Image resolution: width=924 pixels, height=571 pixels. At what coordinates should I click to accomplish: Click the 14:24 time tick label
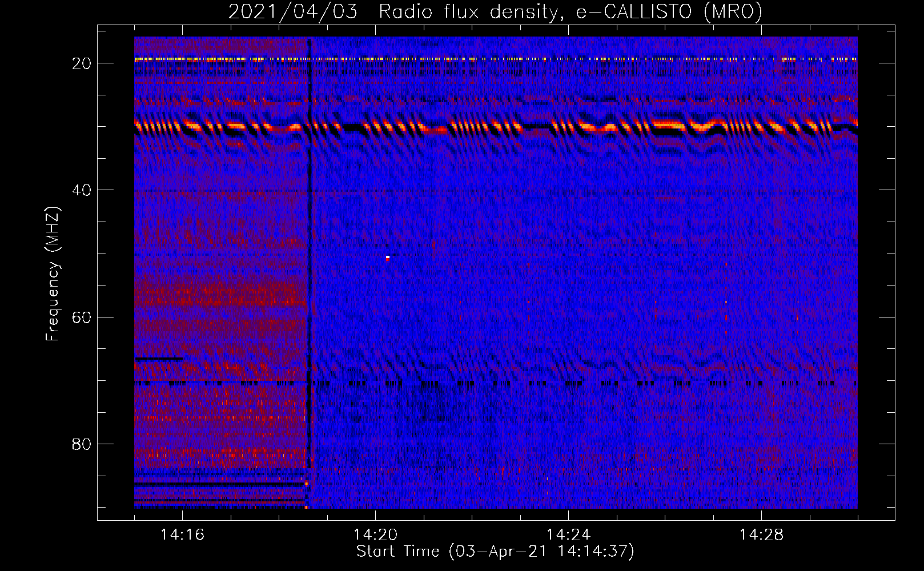click(568, 534)
